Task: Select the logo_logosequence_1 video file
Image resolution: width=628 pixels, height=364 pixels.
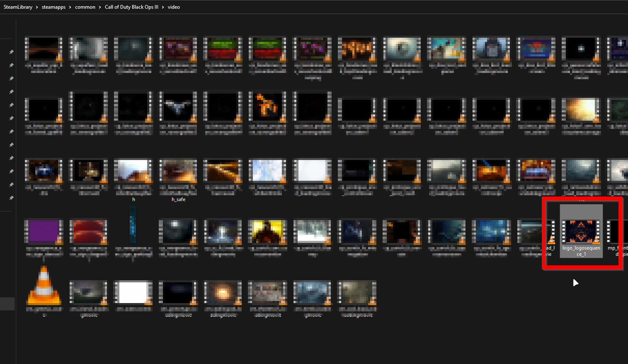Action: click(581, 231)
